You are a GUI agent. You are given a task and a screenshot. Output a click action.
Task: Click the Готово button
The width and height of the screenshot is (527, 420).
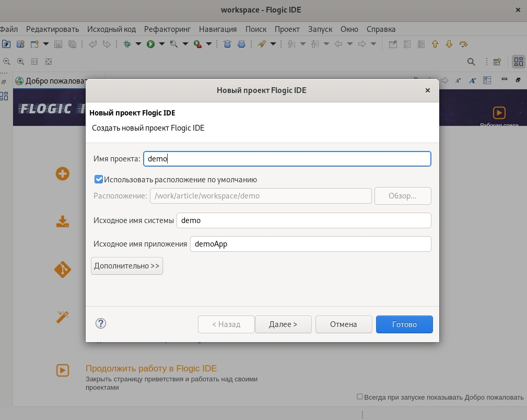(x=404, y=324)
